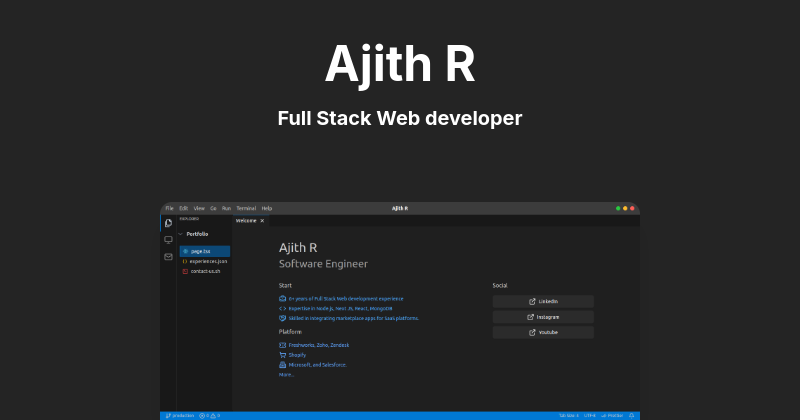Image resolution: width=800 pixels, height=420 pixels.
Task: Click the briefcase icon beside years of experience
Action: point(282,299)
